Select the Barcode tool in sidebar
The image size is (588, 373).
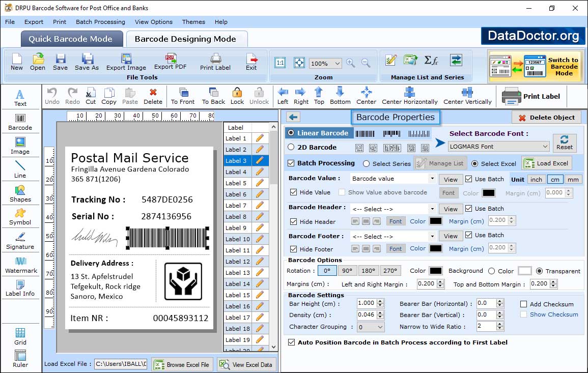click(x=20, y=122)
